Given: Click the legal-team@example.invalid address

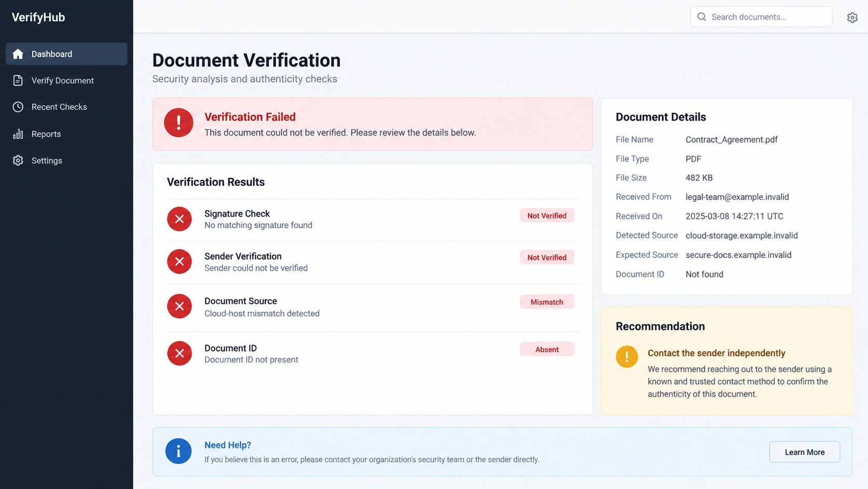Looking at the screenshot, I should tap(737, 197).
